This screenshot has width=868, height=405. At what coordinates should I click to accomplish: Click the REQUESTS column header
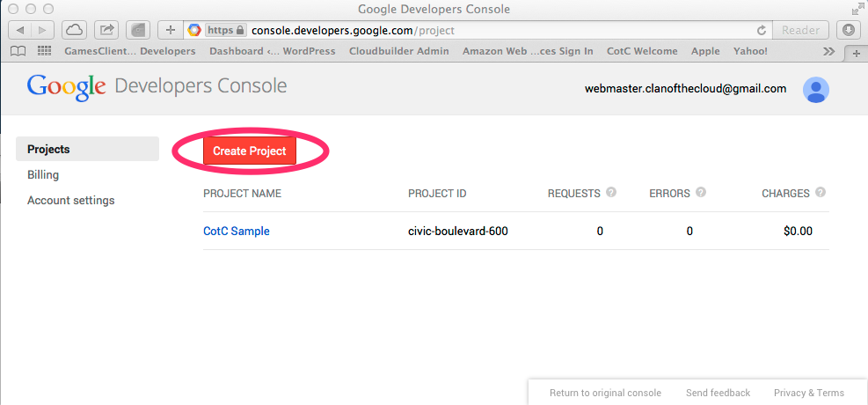click(574, 194)
